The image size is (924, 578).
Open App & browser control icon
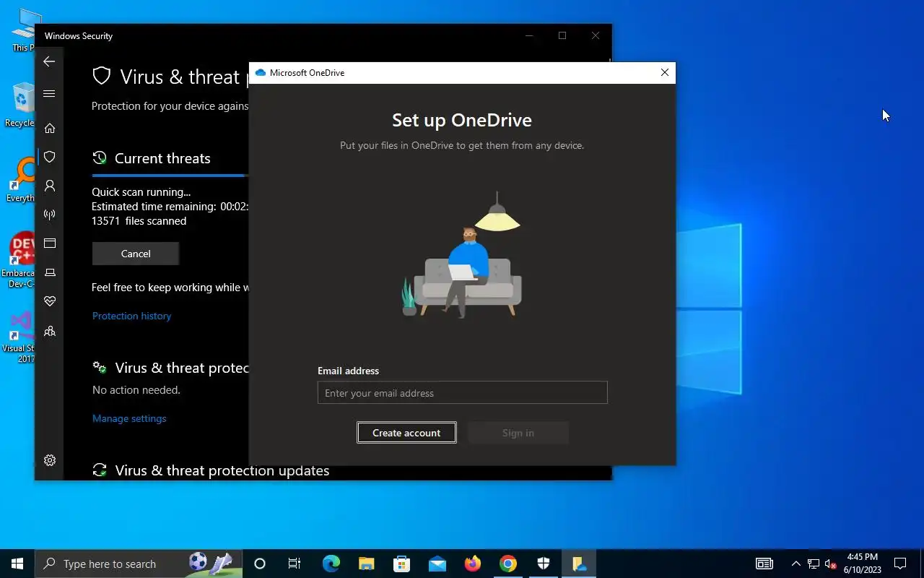49,243
